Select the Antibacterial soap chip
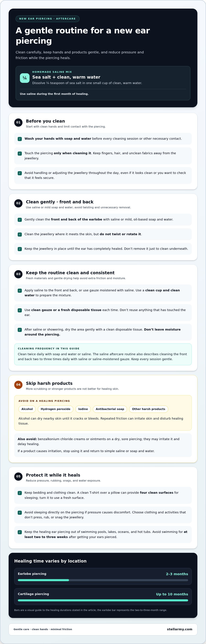206x644 pixels. tap(110, 409)
